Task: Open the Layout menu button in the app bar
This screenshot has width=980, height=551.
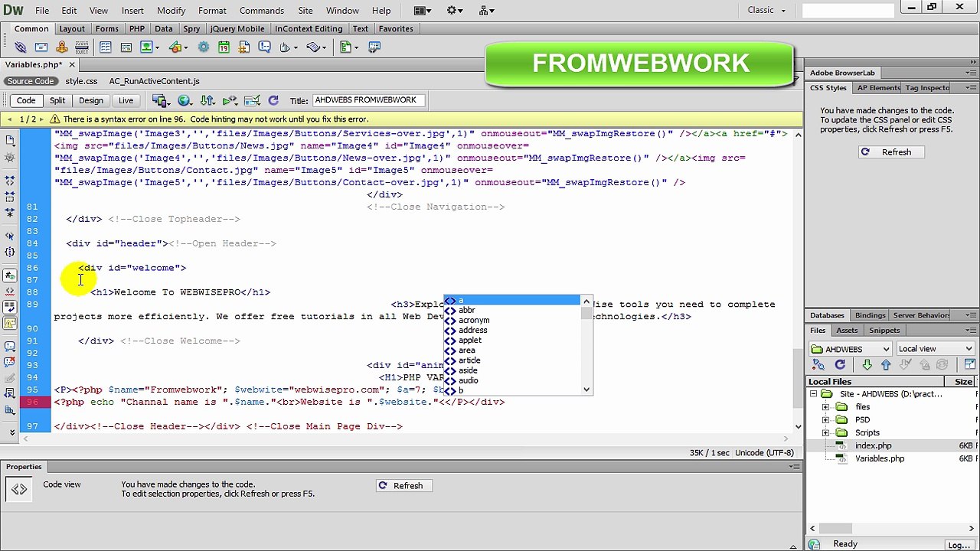Action: point(423,11)
